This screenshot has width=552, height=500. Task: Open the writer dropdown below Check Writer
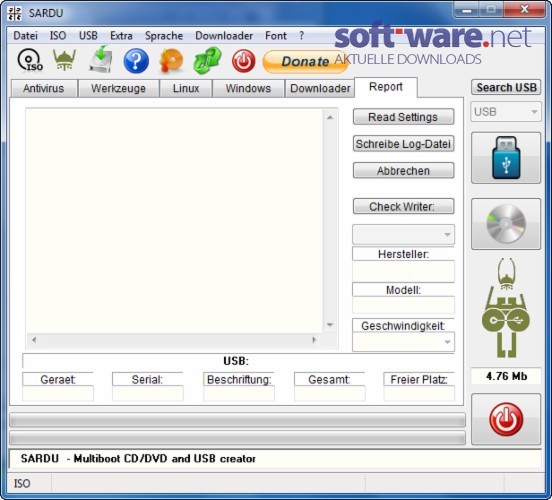coord(403,234)
